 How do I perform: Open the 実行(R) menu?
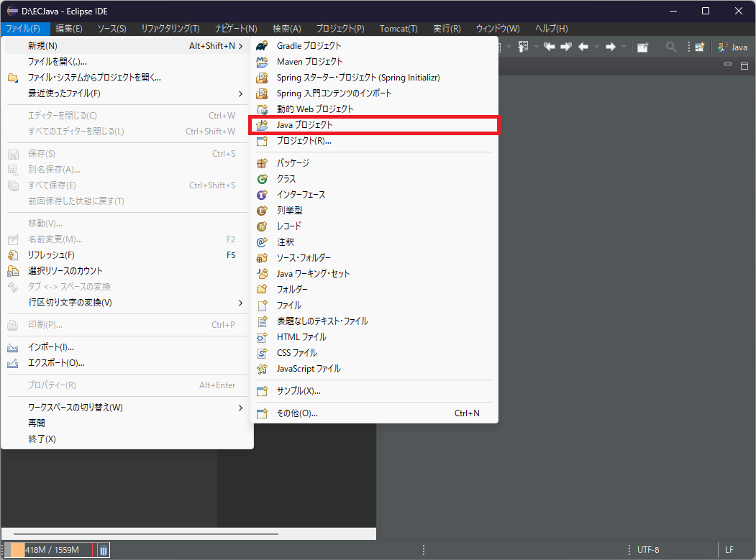click(447, 29)
